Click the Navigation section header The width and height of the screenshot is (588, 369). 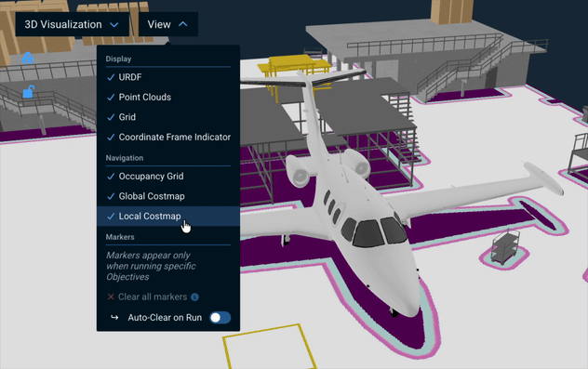[125, 158]
